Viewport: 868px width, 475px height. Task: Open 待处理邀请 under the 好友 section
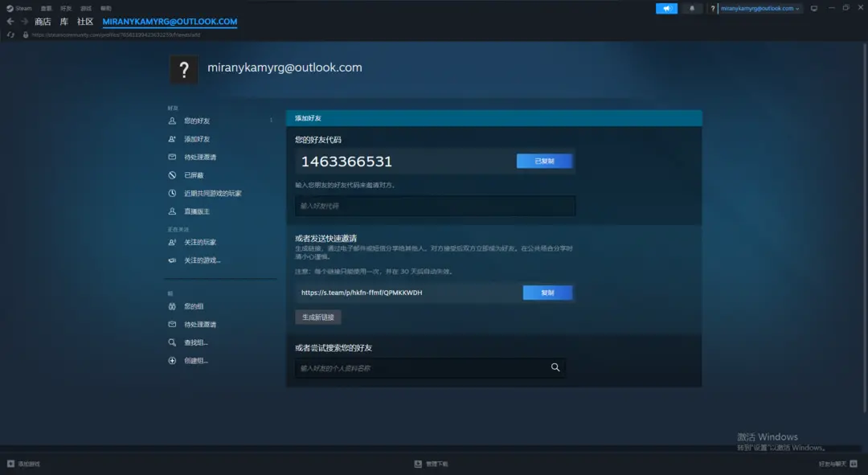(x=200, y=158)
